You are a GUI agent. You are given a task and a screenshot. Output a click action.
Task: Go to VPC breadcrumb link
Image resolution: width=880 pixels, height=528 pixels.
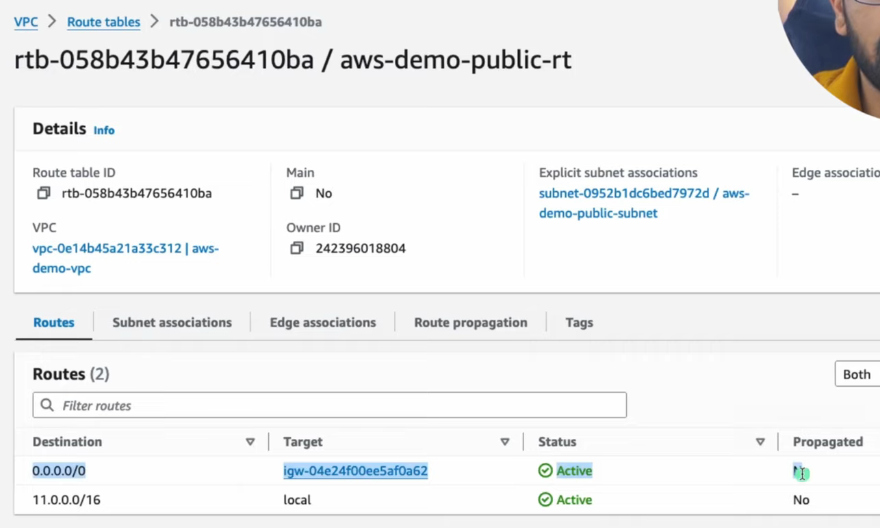(x=26, y=22)
